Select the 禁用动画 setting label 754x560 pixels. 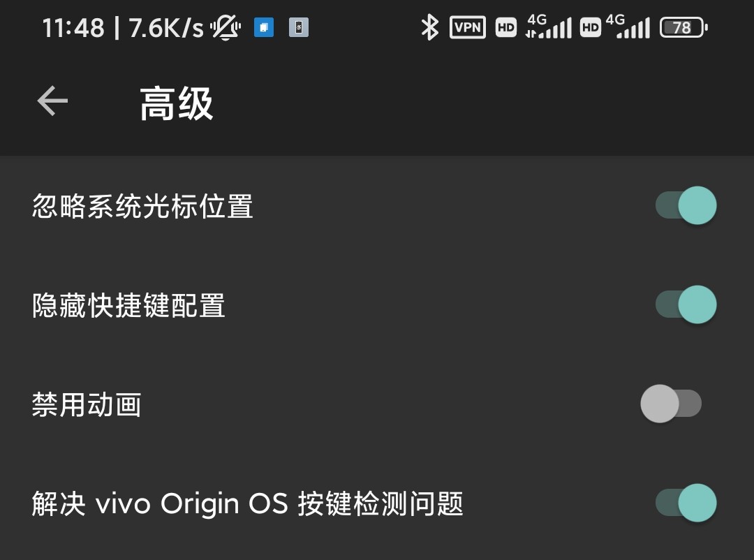(87, 404)
